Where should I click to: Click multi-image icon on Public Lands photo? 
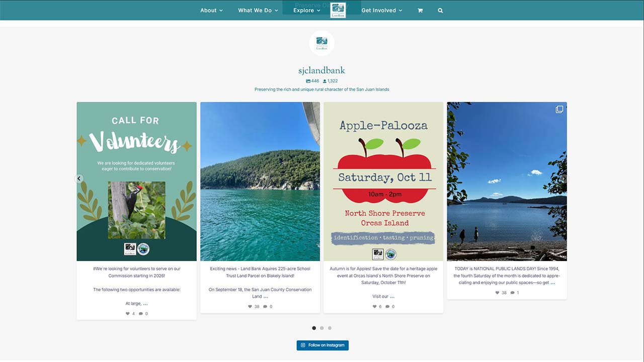[x=559, y=110]
